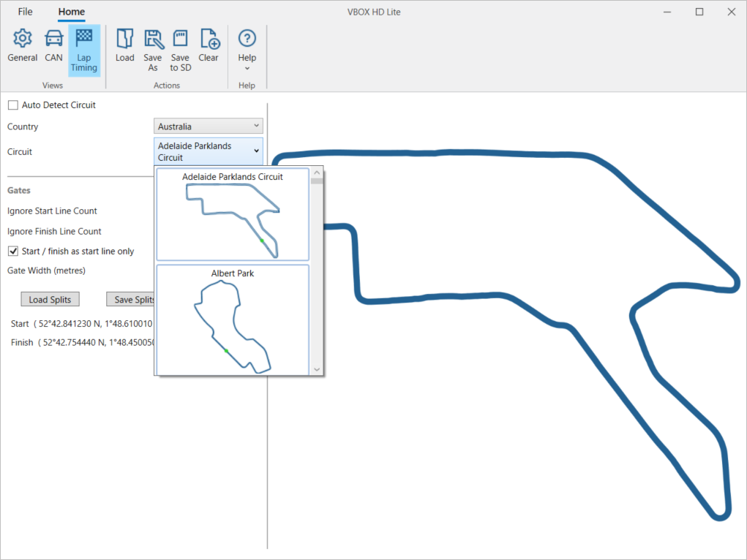Click the Save Splits button
The height and width of the screenshot is (560, 747).
point(131,300)
